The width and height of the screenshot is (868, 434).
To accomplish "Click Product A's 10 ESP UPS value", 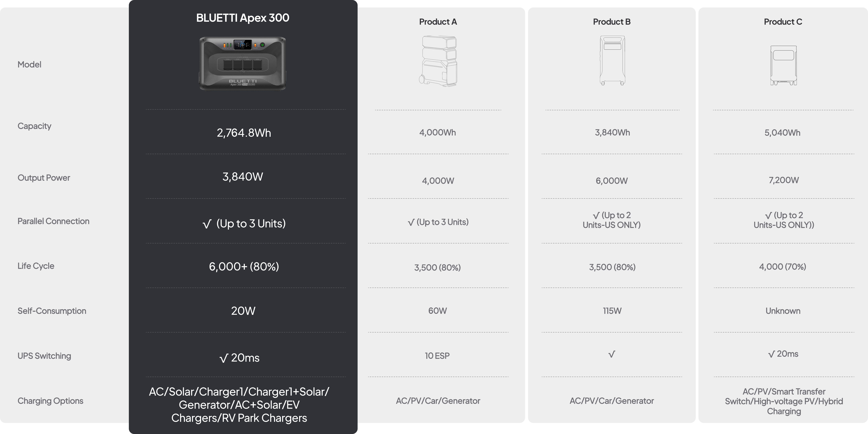I will pos(437,356).
